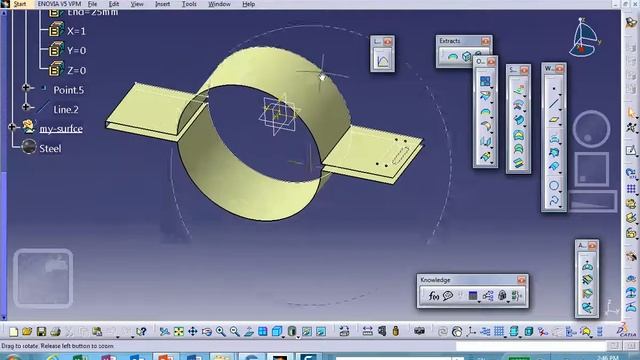The width and height of the screenshot is (640, 360).
Task: Click the Zoom In magnifier icon
Action: [220, 332]
